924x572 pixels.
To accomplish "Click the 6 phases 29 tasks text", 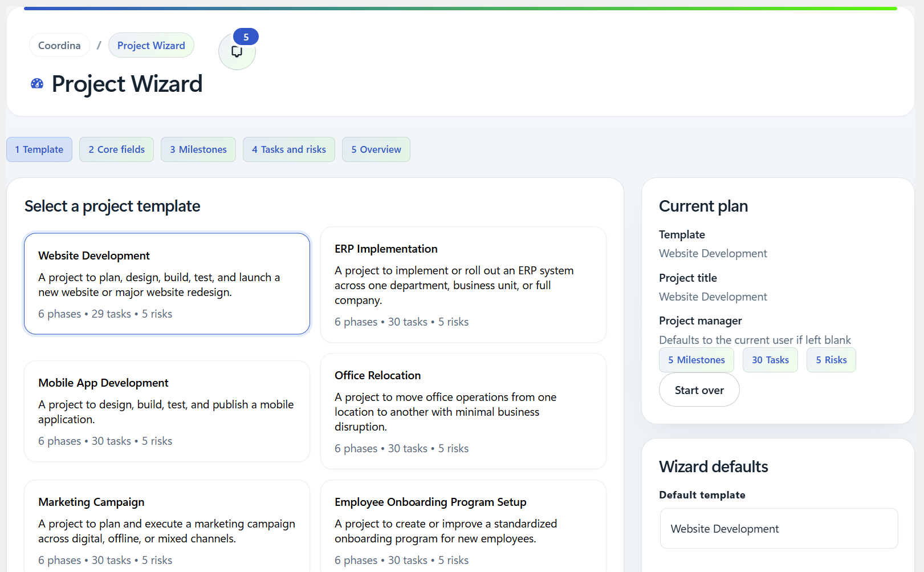I will [105, 314].
